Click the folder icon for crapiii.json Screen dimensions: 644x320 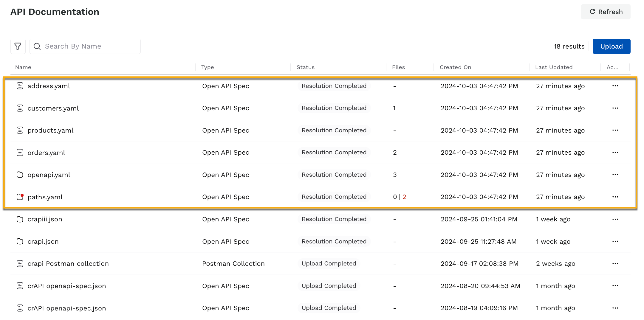click(x=20, y=219)
